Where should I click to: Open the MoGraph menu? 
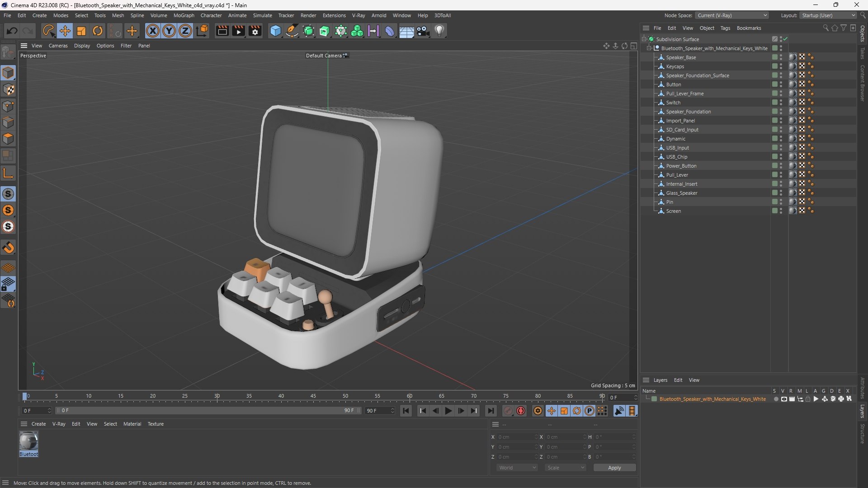coord(184,15)
